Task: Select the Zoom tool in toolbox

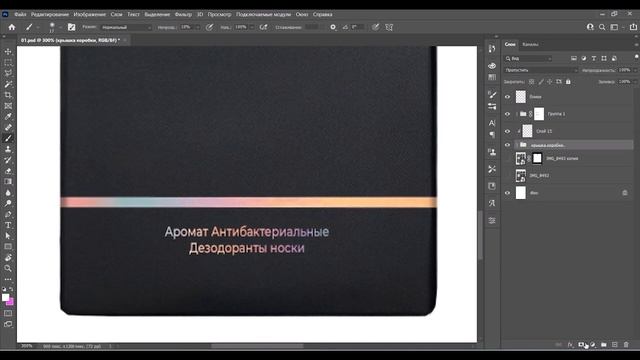Action: 8,268
